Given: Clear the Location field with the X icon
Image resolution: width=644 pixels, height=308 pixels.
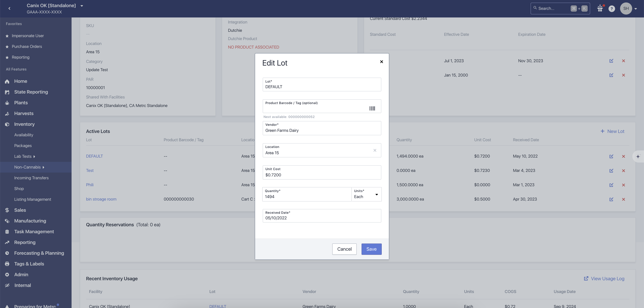Looking at the screenshot, I should [x=375, y=150].
